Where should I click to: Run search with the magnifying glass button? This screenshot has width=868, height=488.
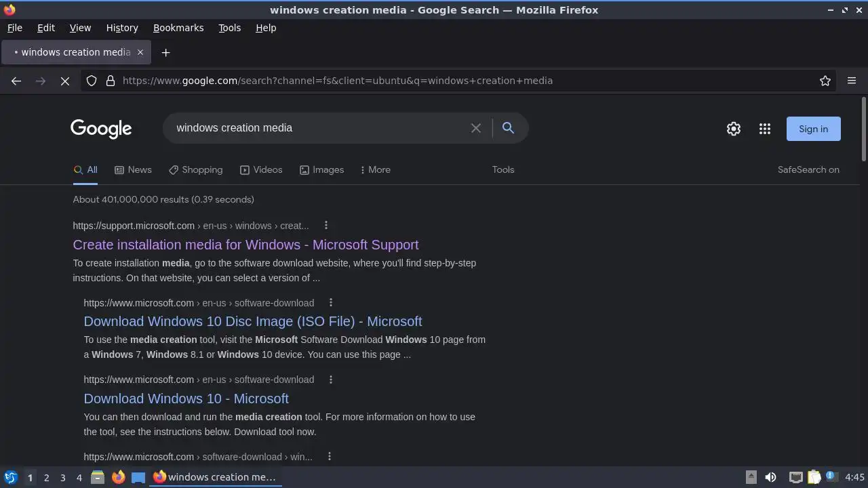(x=508, y=127)
